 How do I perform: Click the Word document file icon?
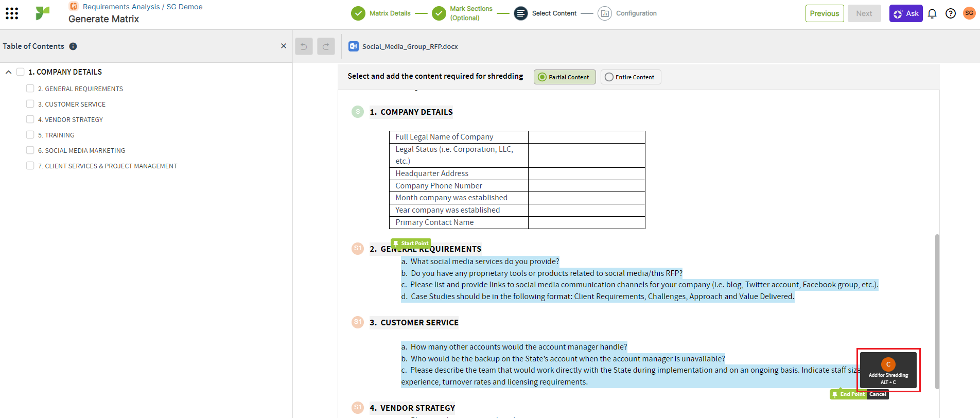coord(354,46)
